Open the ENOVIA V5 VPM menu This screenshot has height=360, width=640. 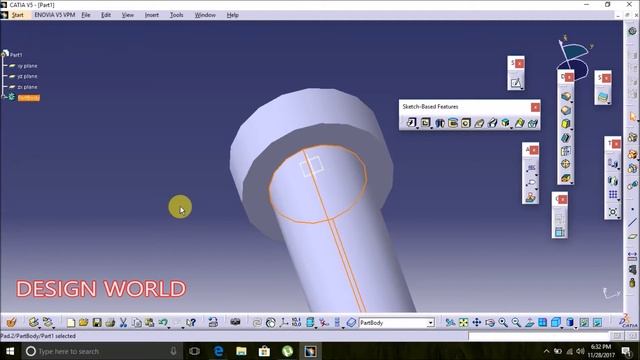coord(55,15)
